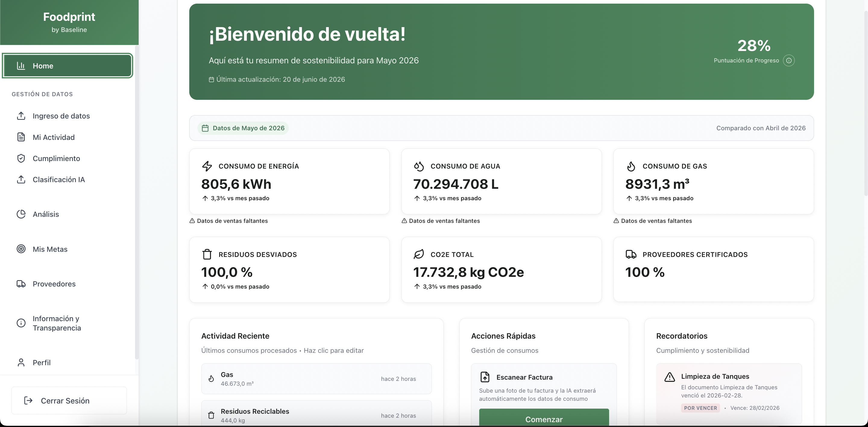The image size is (868, 427).
Task: Click the info icon beside Puntuación de Progreso
Action: tap(789, 60)
